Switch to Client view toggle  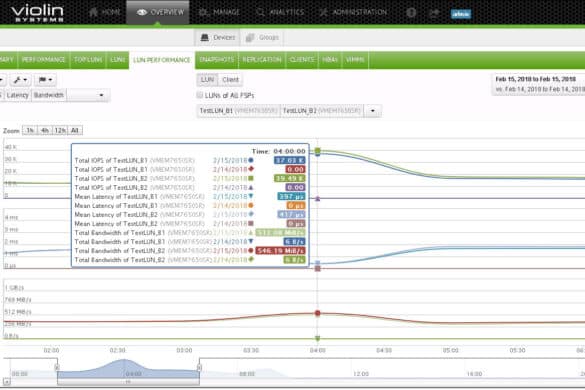click(230, 79)
